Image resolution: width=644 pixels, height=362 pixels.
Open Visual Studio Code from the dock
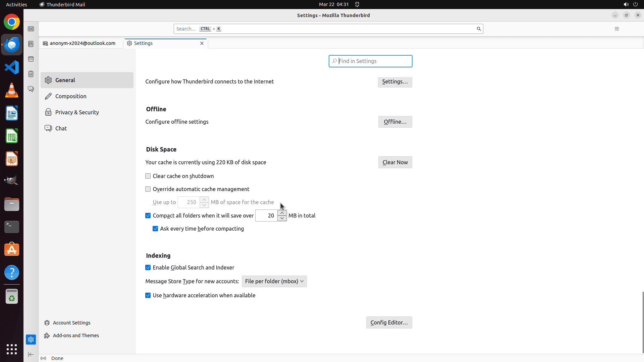[12, 67]
